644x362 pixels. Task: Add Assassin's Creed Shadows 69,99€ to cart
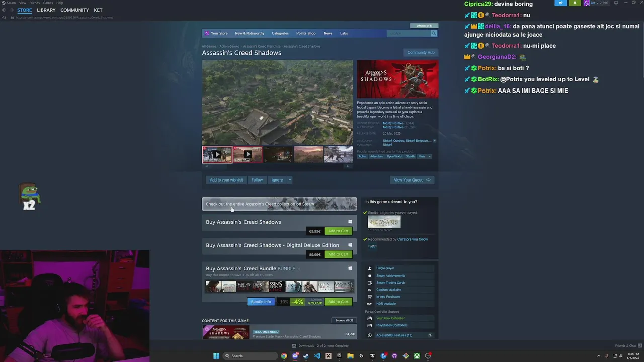tap(338, 231)
